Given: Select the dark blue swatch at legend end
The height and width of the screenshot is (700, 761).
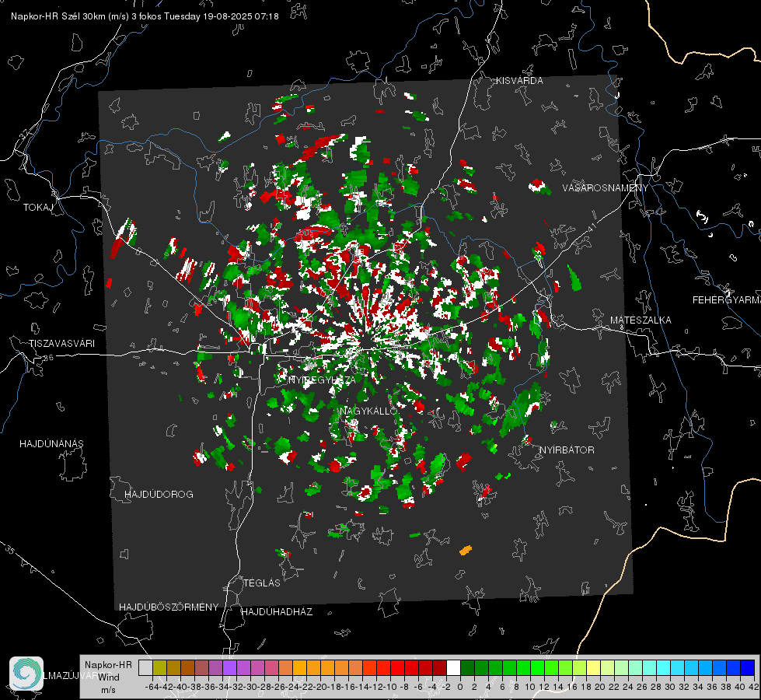Looking at the screenshot, I should (x=748, y=667).
